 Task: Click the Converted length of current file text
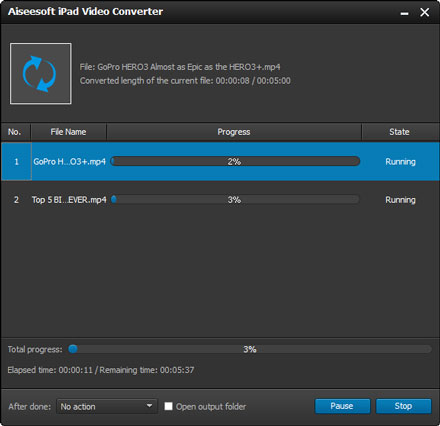pyautogui.click(x=185, y=81)
